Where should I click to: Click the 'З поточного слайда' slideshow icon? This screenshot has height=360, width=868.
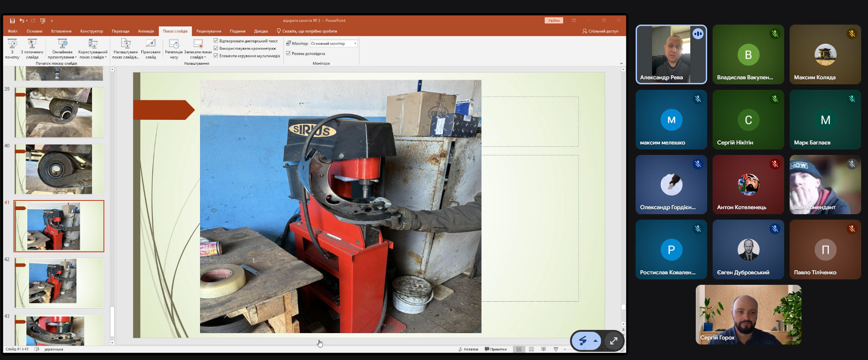(32, 45)
